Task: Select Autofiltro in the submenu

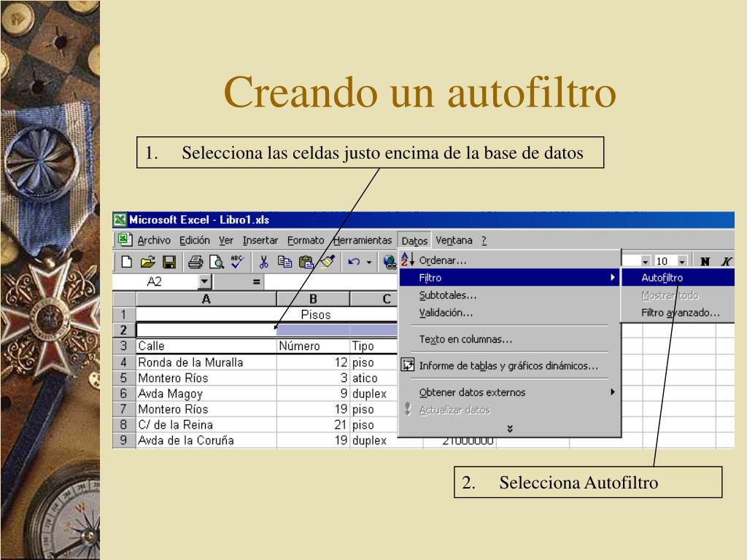Action: tap(678, 278)
